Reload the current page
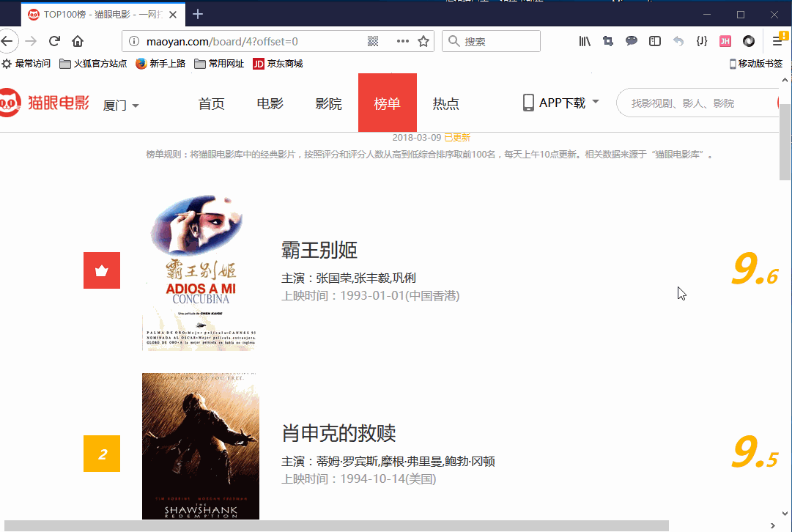 click(54, 42)
